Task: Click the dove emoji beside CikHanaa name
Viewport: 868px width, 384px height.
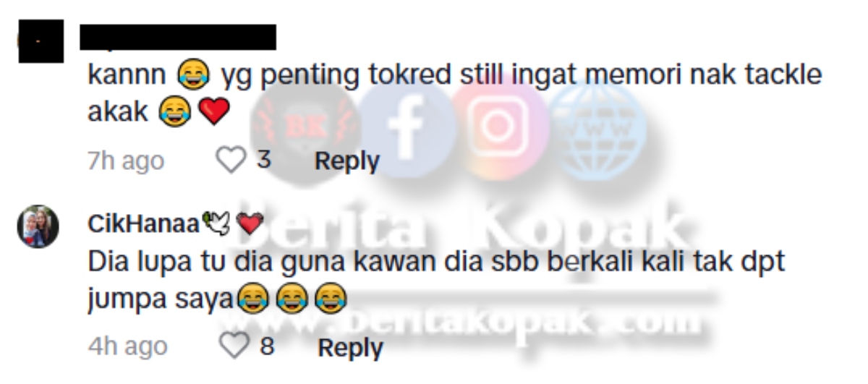Action: point(216,224)
